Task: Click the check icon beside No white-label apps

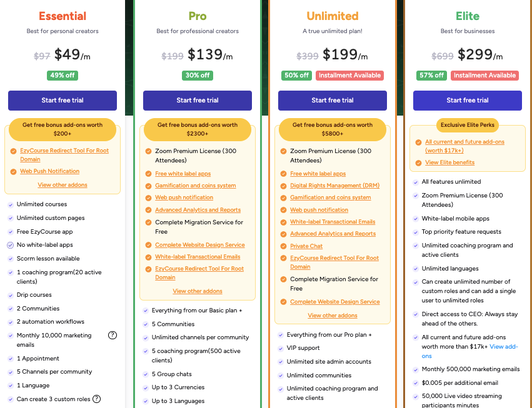Action: coord(10,245)
